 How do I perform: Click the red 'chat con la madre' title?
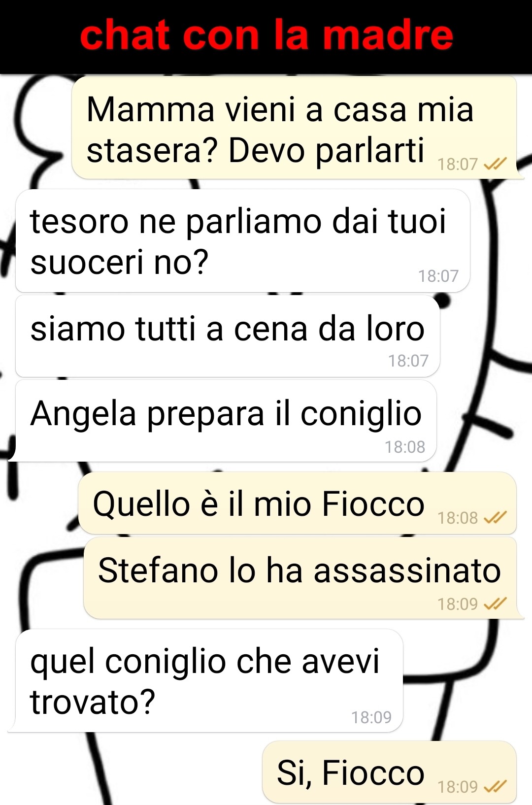click(x=266, y=35)
